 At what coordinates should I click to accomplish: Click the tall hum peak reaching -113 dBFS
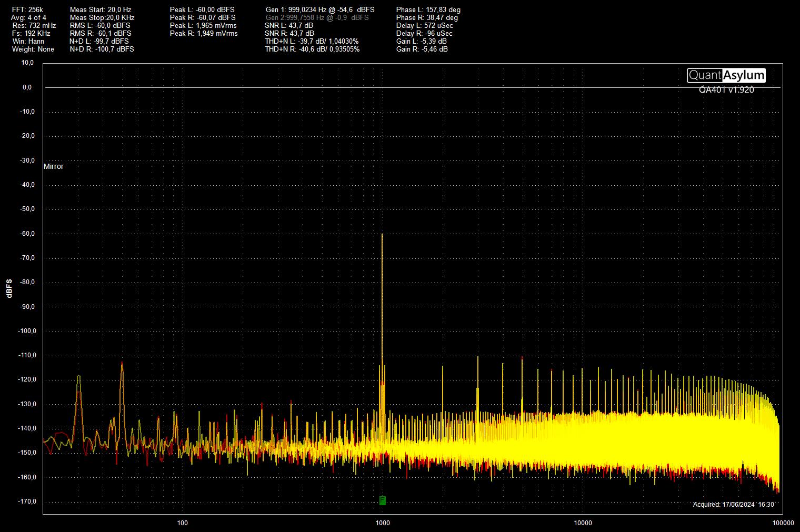122,363
